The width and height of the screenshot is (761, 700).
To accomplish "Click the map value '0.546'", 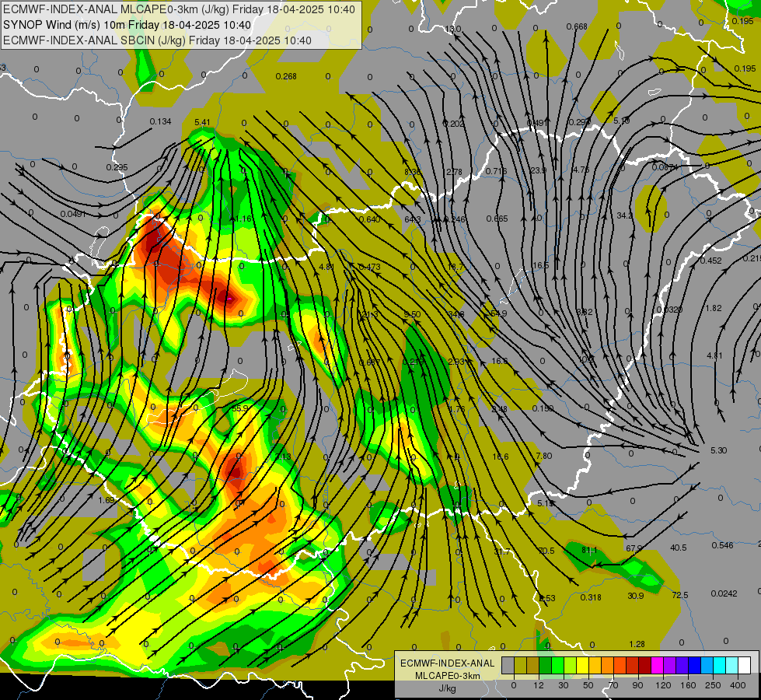I will click(722, 545).
